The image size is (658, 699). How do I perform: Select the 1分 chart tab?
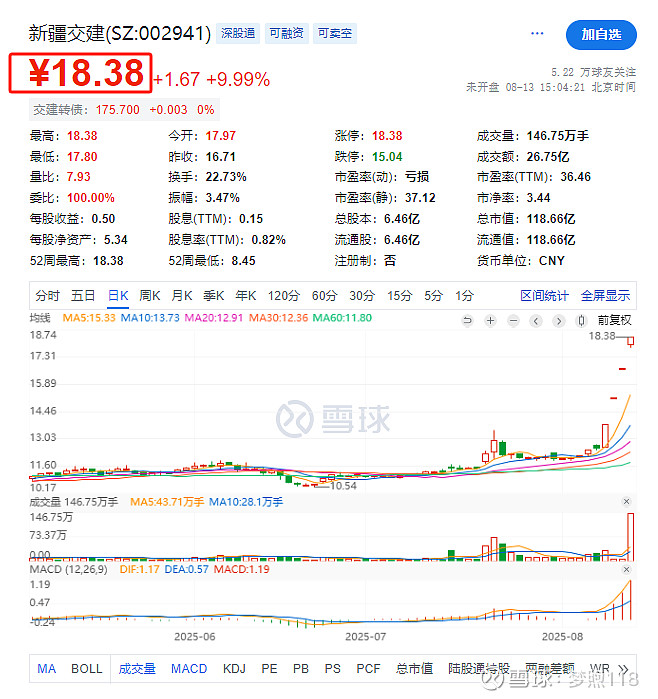(x=464, y=296)
